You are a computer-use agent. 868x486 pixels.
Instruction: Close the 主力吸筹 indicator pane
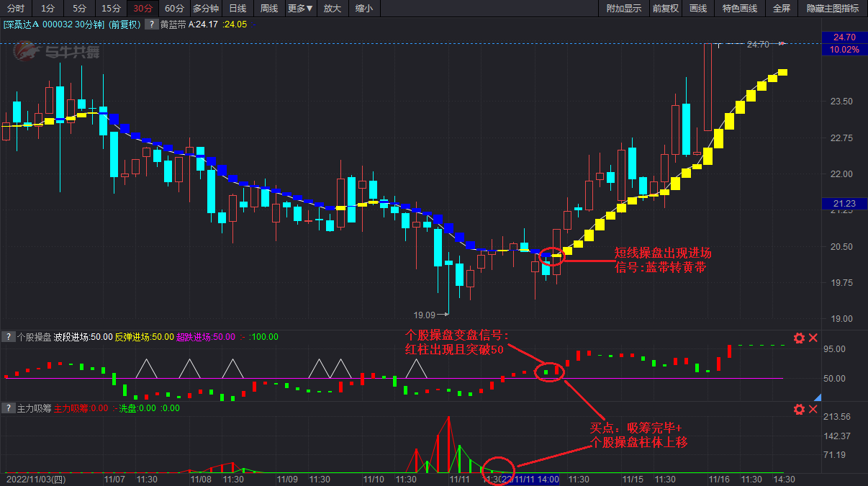pos(813,410)
